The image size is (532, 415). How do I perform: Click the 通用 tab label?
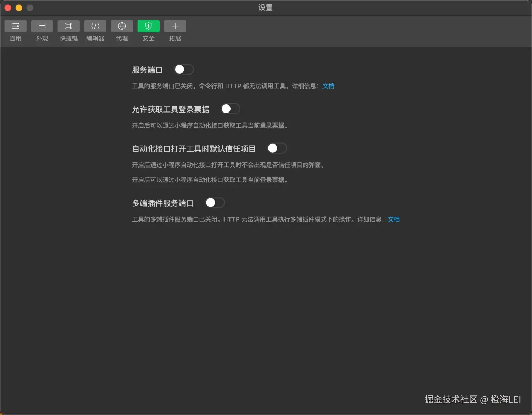coord(15,38)
